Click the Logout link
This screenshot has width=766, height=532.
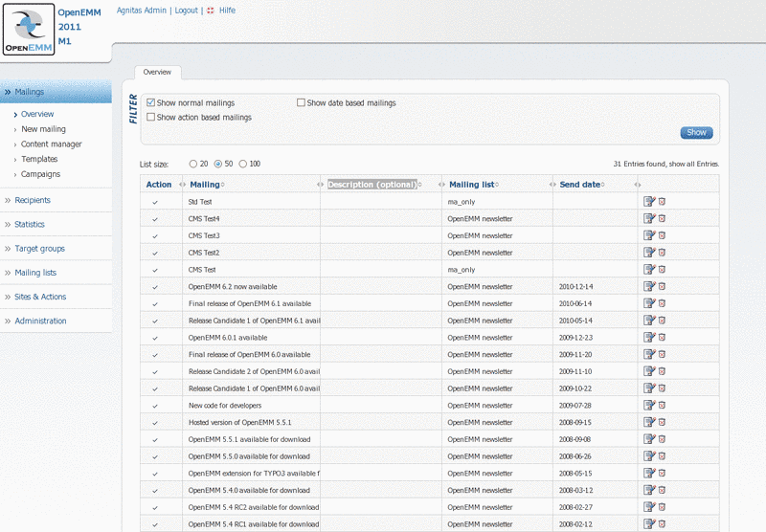tap(186, 11)
